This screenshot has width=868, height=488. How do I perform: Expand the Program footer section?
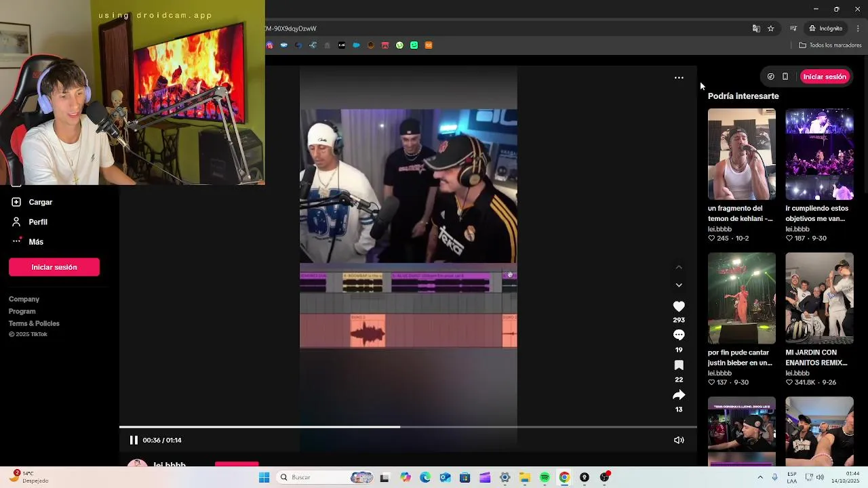[22, 311]
